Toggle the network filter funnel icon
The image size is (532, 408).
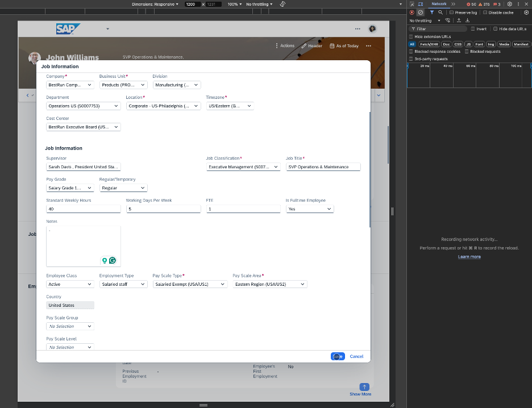[431, 13]
